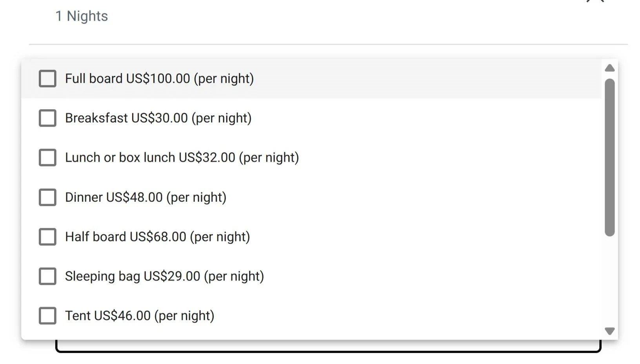
Task: Select the 'Sleeping bag US$29.00 (per night)' label
Action: [x=164, y=277]
